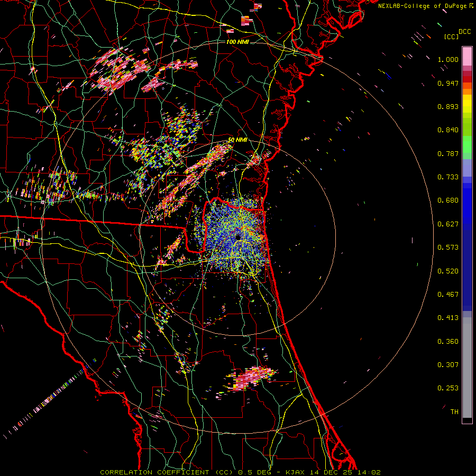
Task: Click the TH threshold label
Action: tap(454, 412)
